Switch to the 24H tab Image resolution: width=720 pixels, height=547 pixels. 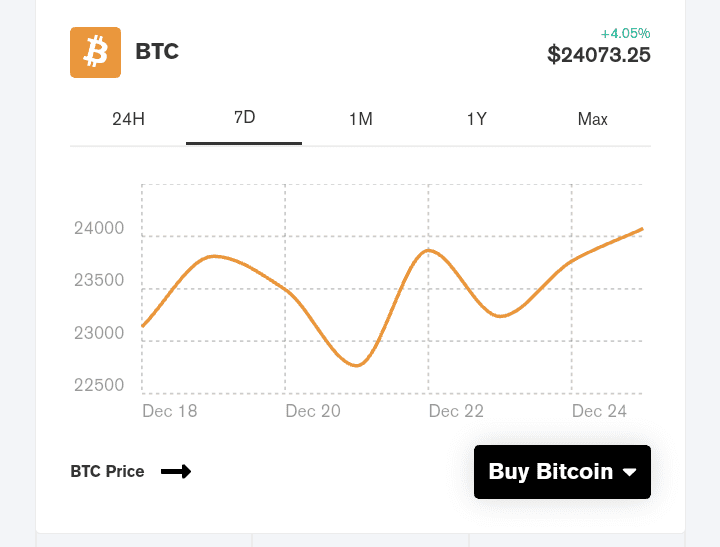click(x=128, y=119)
